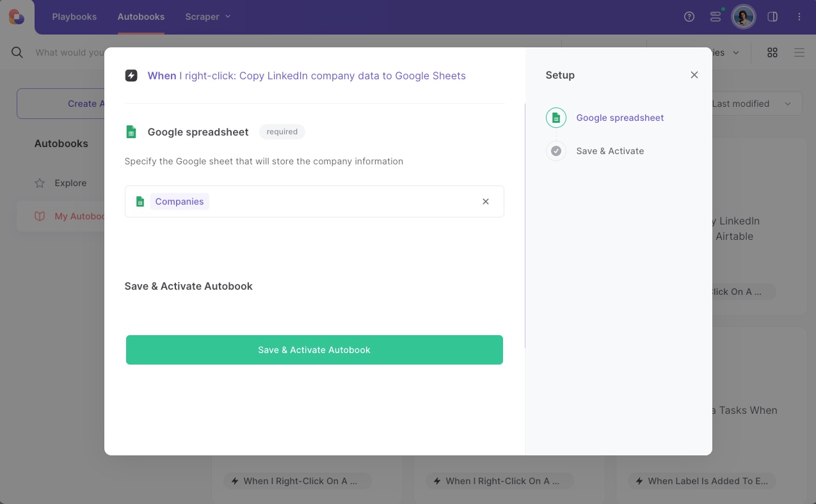Expand the Scraper dropdown menu
The width and height of the screenshot is (816, 504).
(x=208, y=17)
